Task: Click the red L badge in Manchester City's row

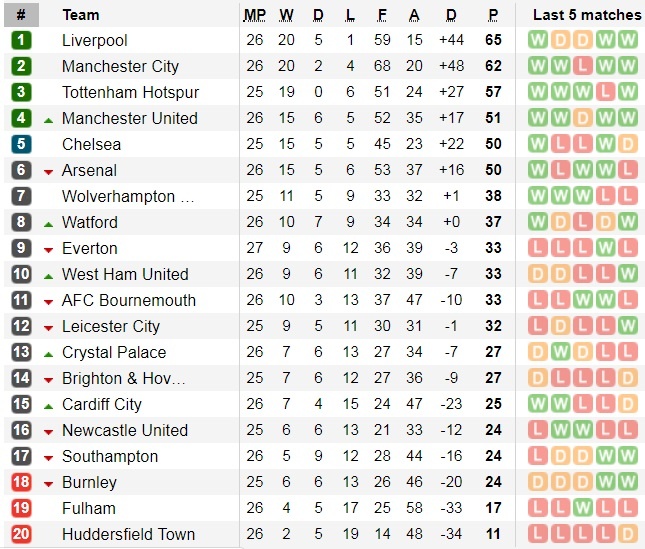Action: pyautogui.click(x=582, y=67)
